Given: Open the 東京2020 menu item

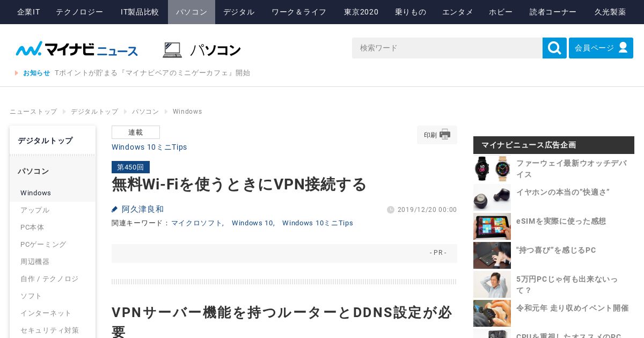Looking at the screenshot, I should tap(361, 12).
